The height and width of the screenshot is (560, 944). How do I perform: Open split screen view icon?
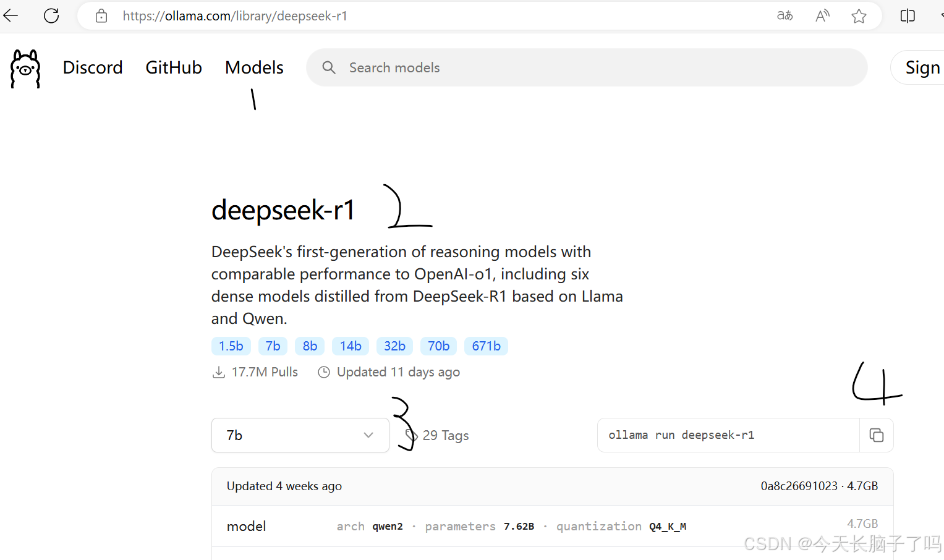point(908,15)
